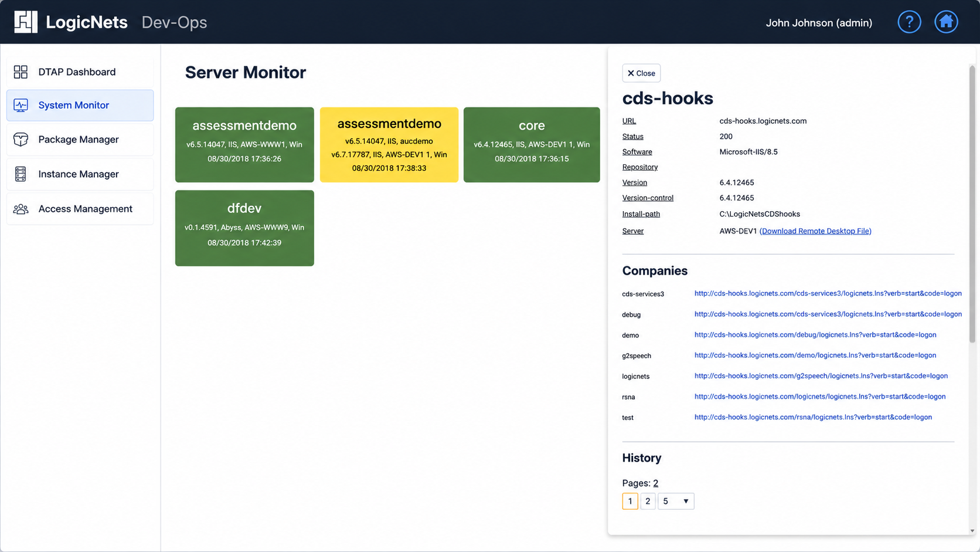Click the Dev-Ops title in header

pyautogui.click(x=174, y=22)
